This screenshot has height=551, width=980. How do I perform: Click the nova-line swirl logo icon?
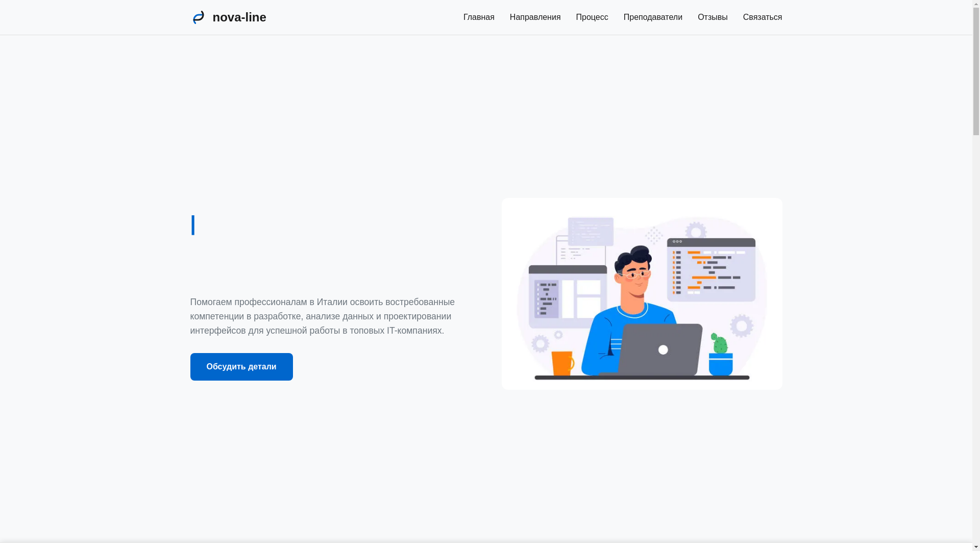pyautogui.click(x=198, y=17)
